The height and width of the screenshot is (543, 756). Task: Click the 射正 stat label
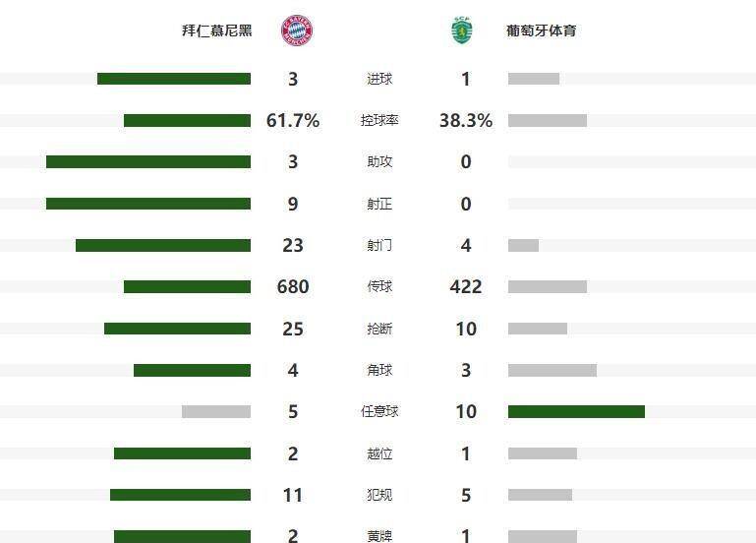tap(378, 205)
